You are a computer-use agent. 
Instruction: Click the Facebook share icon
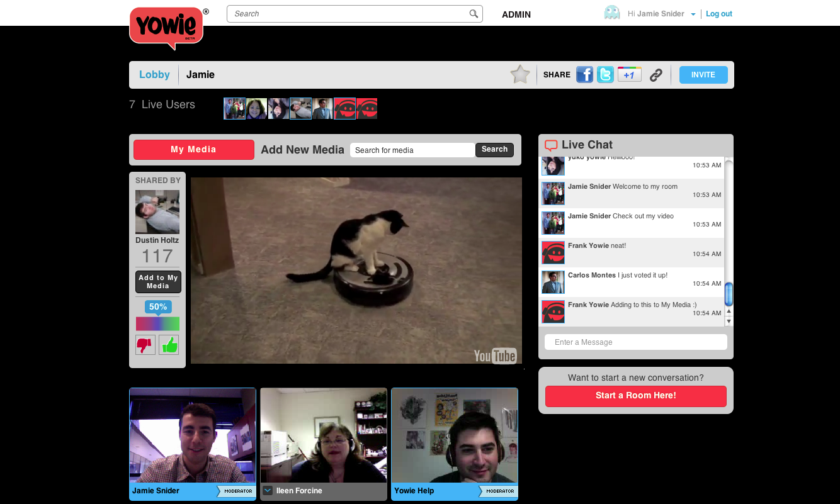tap(584, 75)
